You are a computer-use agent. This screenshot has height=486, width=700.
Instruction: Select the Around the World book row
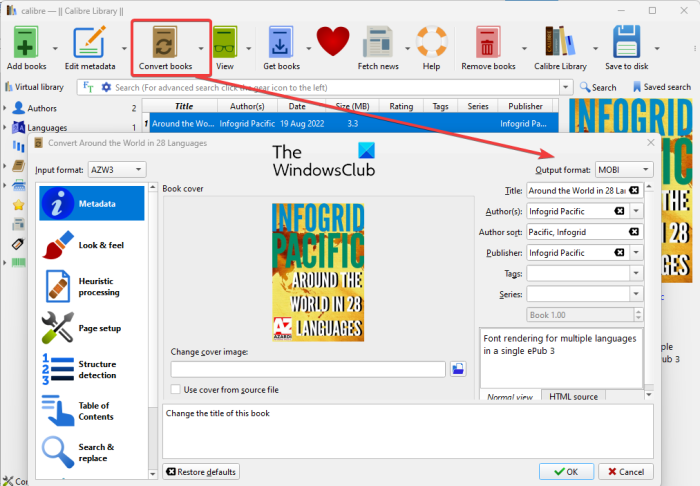350,123
